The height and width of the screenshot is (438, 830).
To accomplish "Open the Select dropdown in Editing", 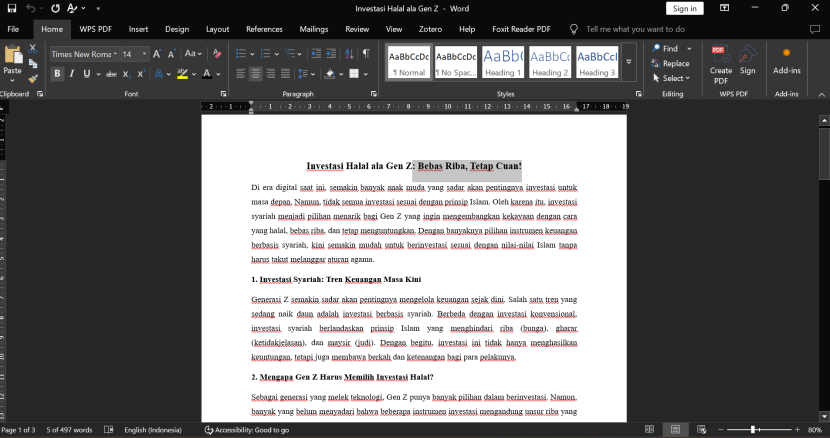I will (x=672, y=78).
